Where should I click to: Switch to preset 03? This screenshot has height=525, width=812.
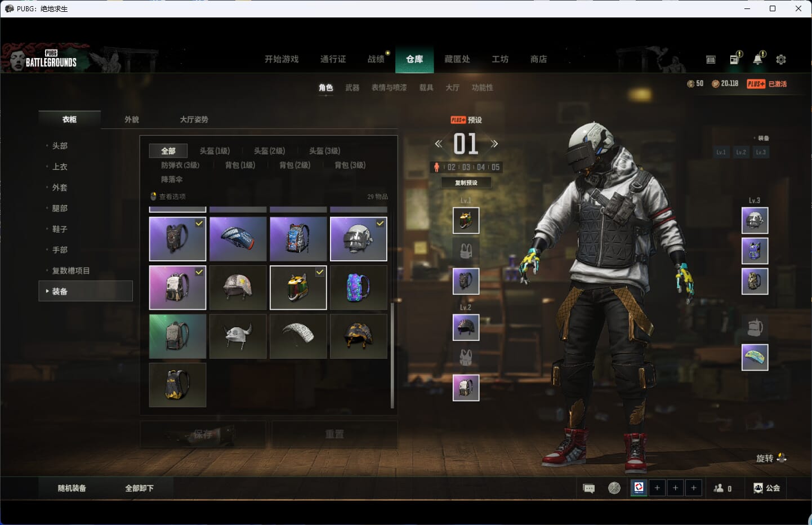pyautogui.click(x=466, y=167)
